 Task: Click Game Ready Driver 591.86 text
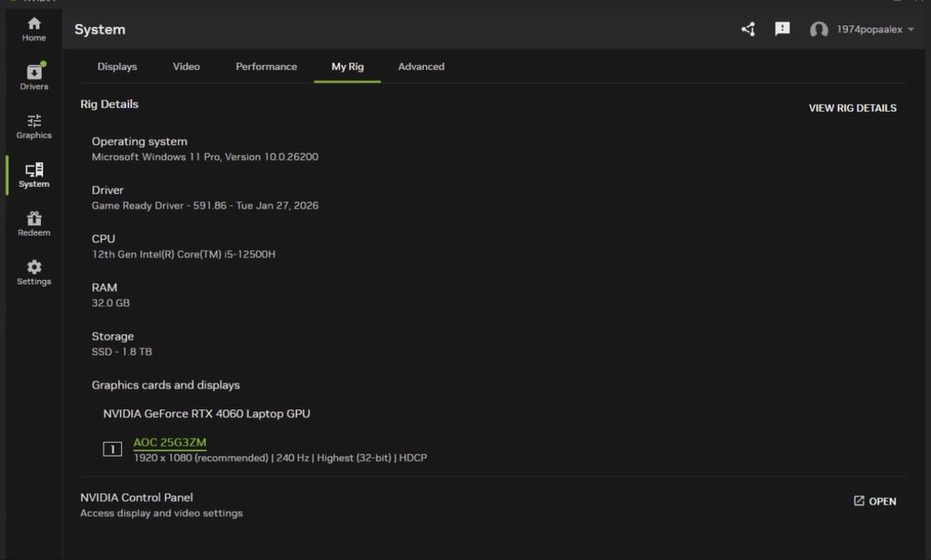click(x=205, y=206)
